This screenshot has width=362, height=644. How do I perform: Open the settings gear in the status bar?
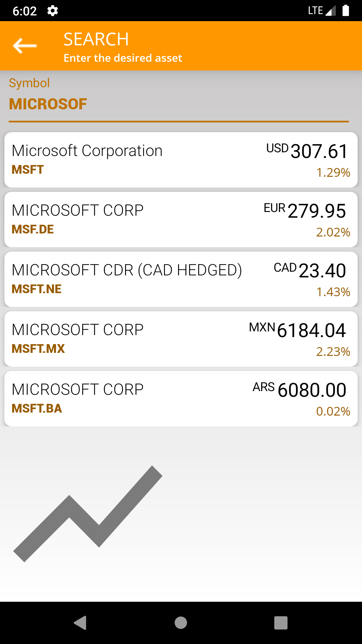click(x=53, y=11)
